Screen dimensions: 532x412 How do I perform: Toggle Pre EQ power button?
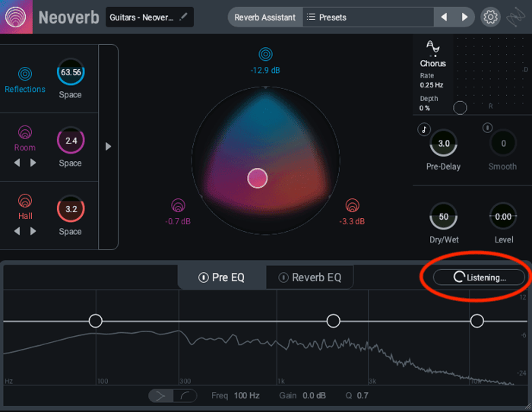pos(204,277)
